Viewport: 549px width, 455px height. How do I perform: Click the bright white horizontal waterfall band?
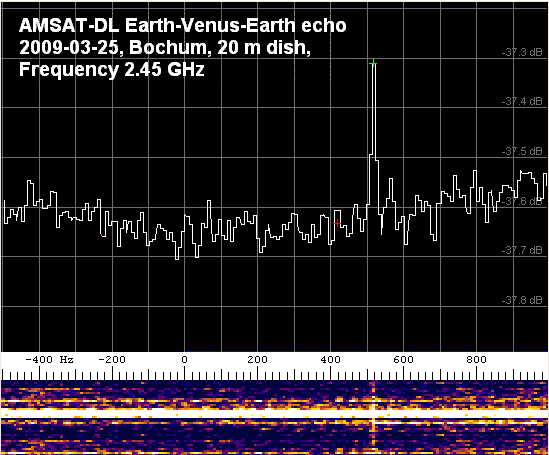(274, 413)
